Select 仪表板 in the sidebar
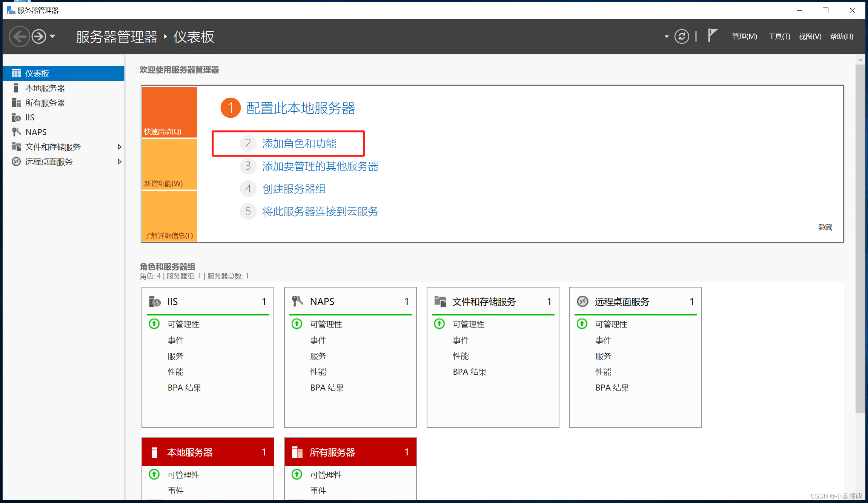This screenshot has width=868, height=503. [x=63, y=73]
